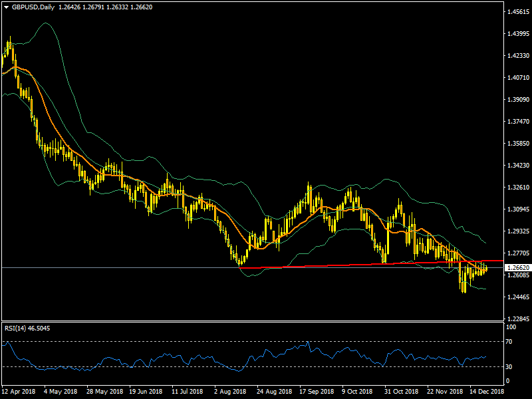Click the 17 Sep 2018 date label

point(316,392)
